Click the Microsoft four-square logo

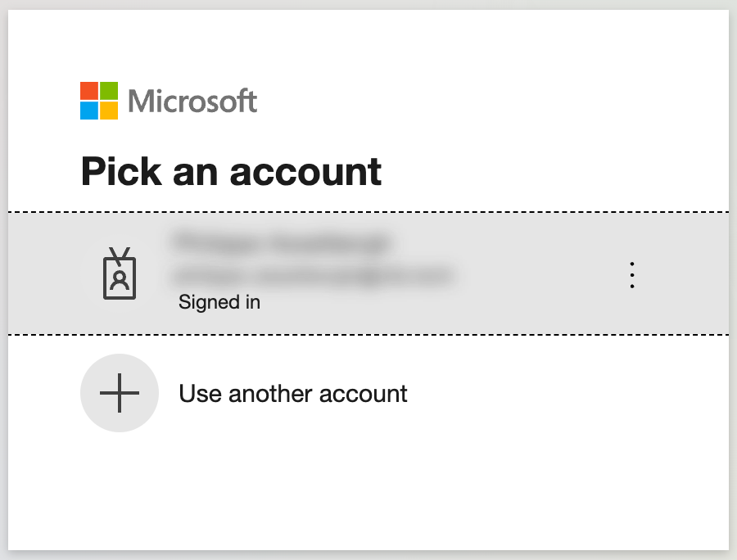pos(99,101)
